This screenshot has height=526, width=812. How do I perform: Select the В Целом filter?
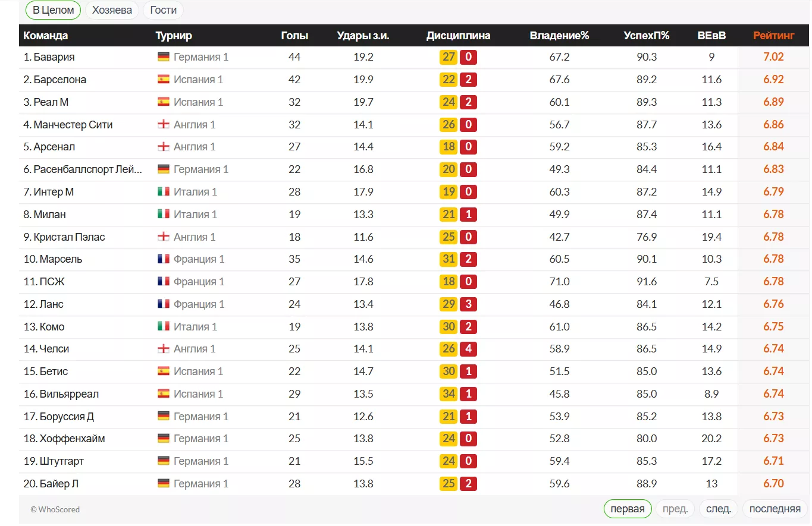coord(53,10)
